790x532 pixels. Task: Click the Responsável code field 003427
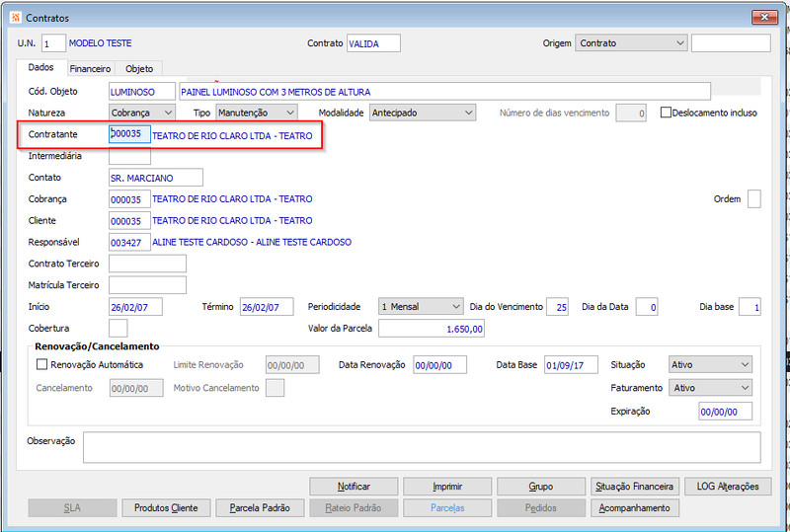pyautogui.click(x=129, y=243)
